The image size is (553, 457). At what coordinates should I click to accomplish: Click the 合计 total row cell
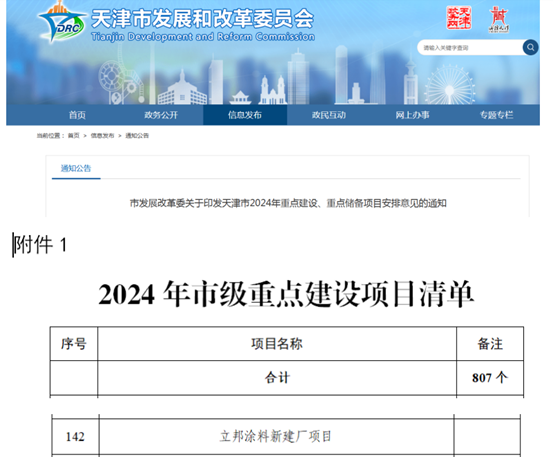click(277, 378)
